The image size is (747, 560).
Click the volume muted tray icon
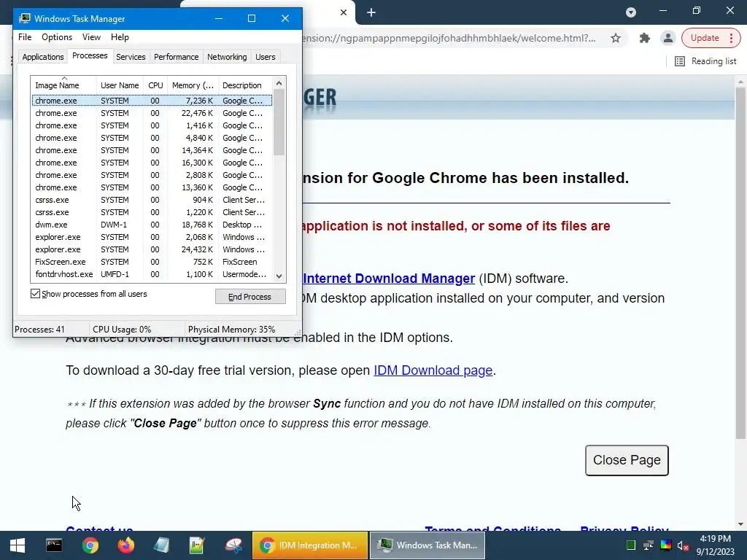pyautogui.click(x=683, y=545)
